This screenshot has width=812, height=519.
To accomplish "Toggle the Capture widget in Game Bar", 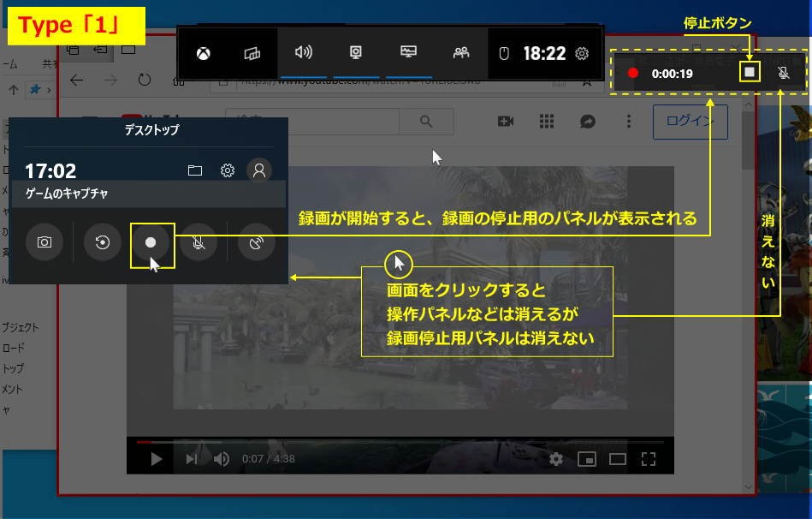I will (x=356, y=52).
